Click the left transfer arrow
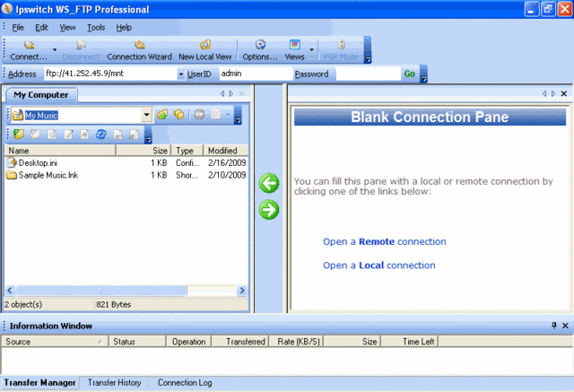The width and height of the screenshot is (574, 392). [x=269, y=183]
